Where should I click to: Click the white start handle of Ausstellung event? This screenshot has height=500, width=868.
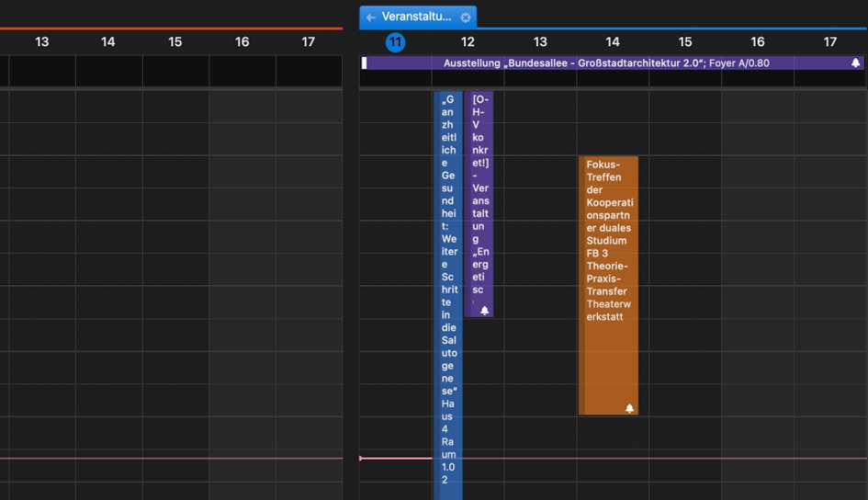coord(365,63)
